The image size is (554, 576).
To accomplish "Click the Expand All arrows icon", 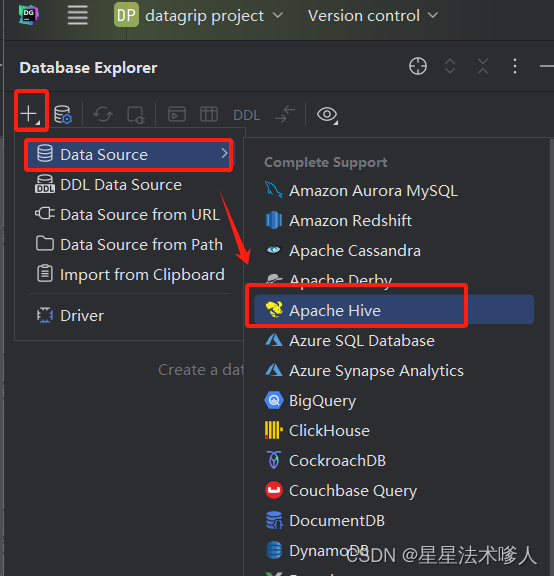I will pos(450,66).
